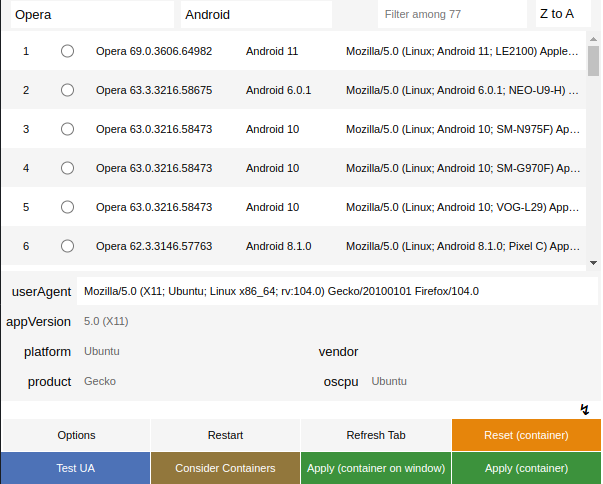Click the list scrollbar thumb
The width and height of the screenshot is (603, 484).
(593, 61)
